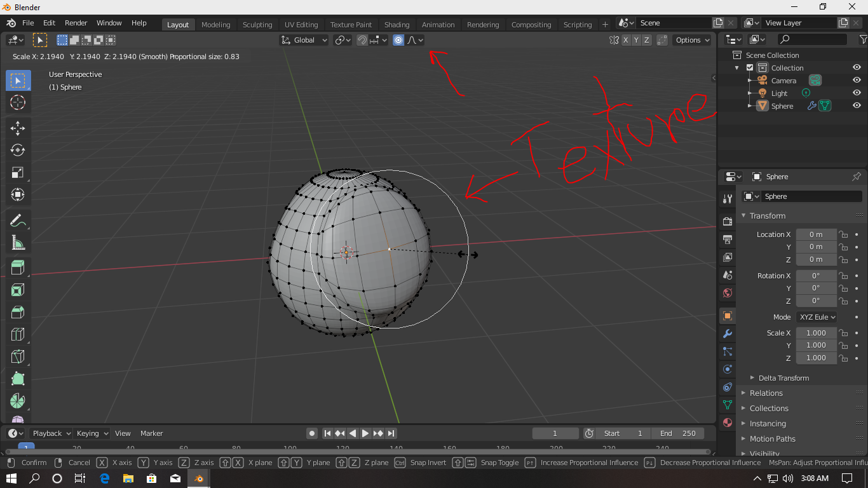Open the proportional falloff dropdown
This screenshot has height=488, width=868.
tap(415, 40)
